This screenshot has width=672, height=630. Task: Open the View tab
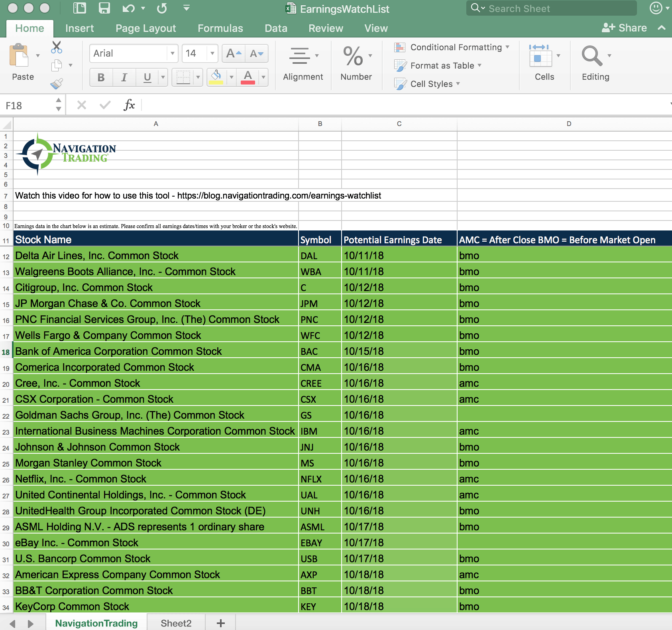pos(376,28)
